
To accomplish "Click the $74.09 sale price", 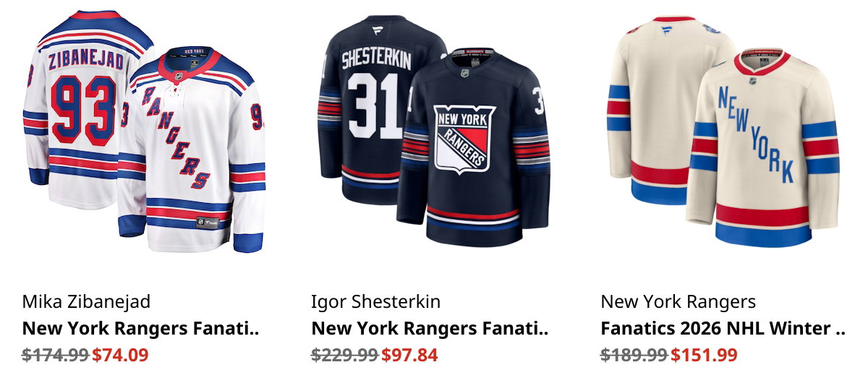I will coord(120,355).
